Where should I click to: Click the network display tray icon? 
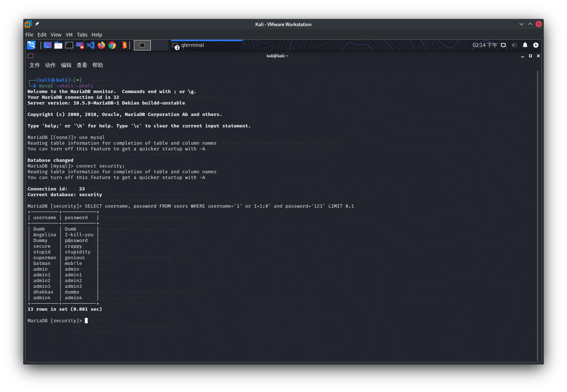[503, 45]
